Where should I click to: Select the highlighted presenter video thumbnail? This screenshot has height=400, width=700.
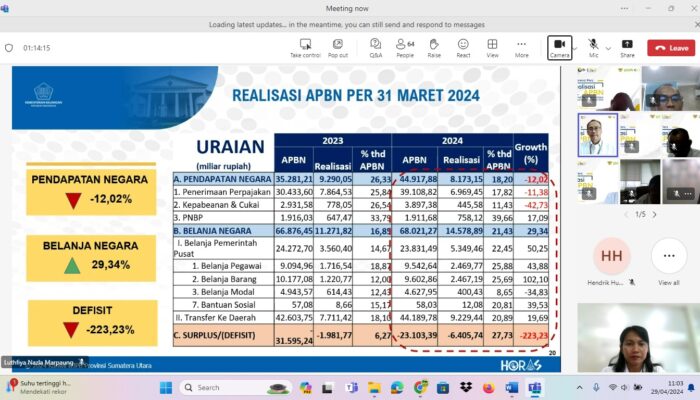click(598, 134)
